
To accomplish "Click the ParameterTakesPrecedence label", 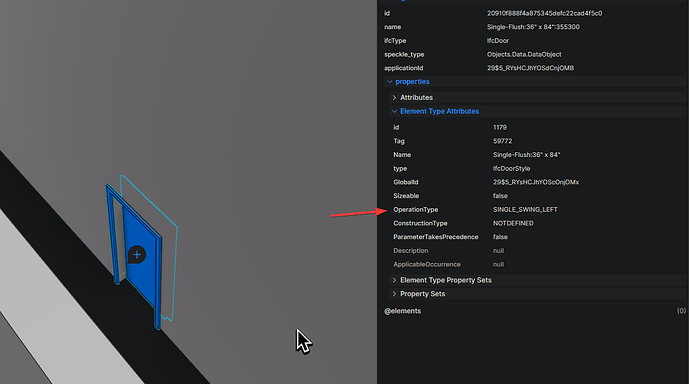I will tap(435, 237).
